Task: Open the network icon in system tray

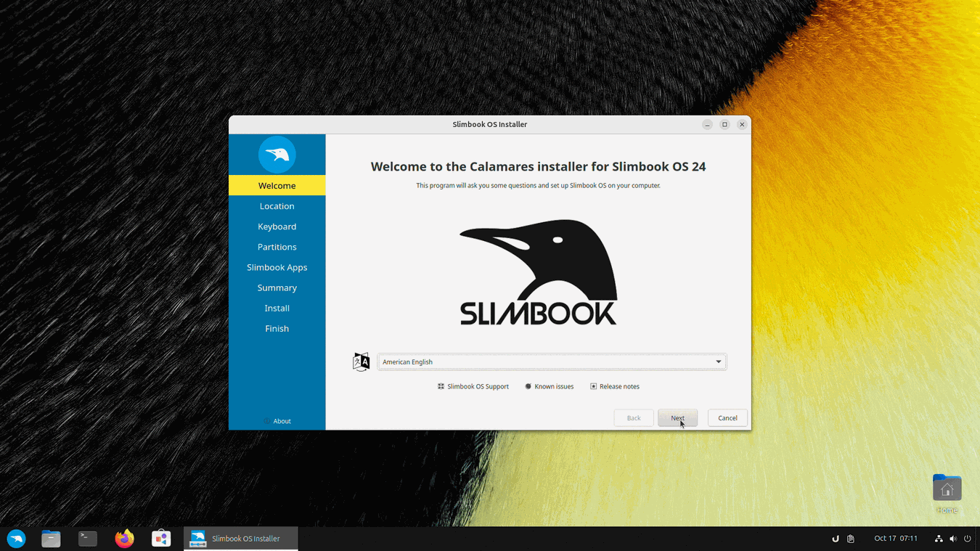Action: [939, 539]
